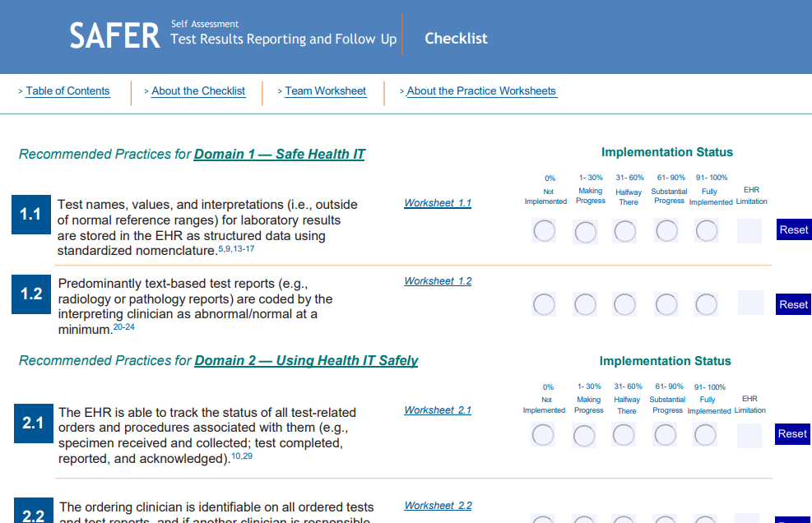The width and height of the screenshot is (812, 523).
Task: Mark practice 1.2 as Halfway There
Action: coord(625,305)
